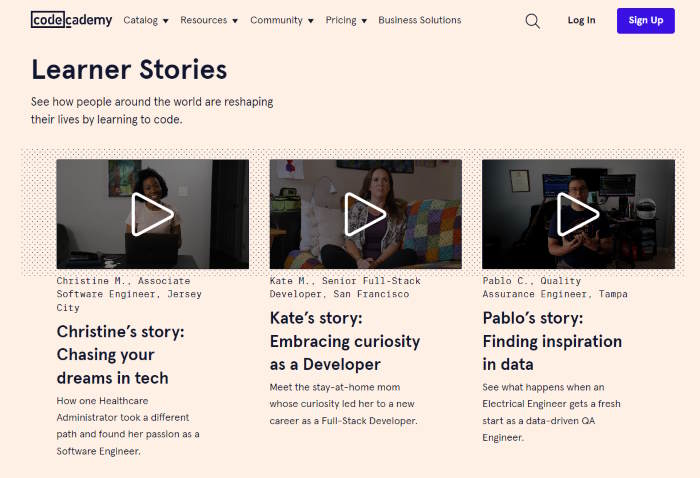This screenshot has height=478, width=700.
Task: Open "Pablo's story: Finding inspiration in data"
Action: click(552, 341)
